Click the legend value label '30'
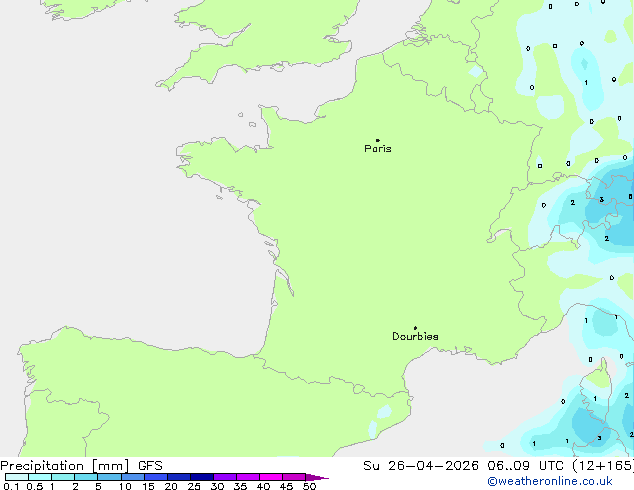 click(217, 486)
